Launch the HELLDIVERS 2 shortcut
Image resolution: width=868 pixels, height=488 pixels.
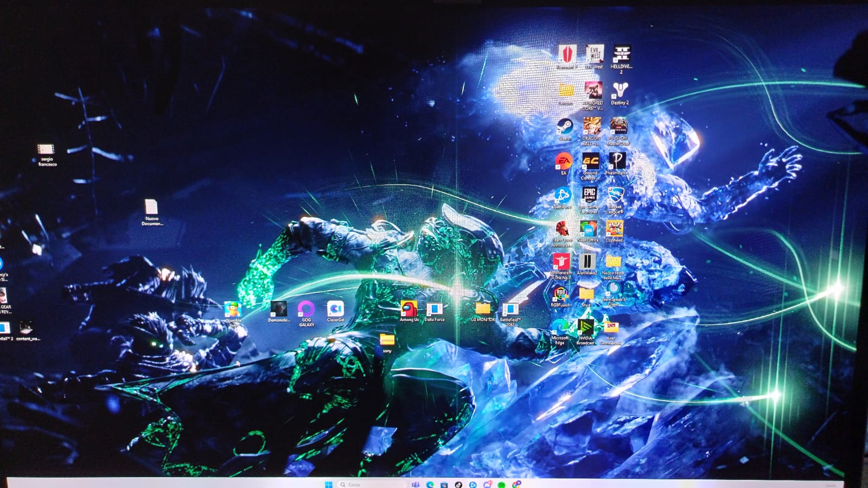click(621, 55)
